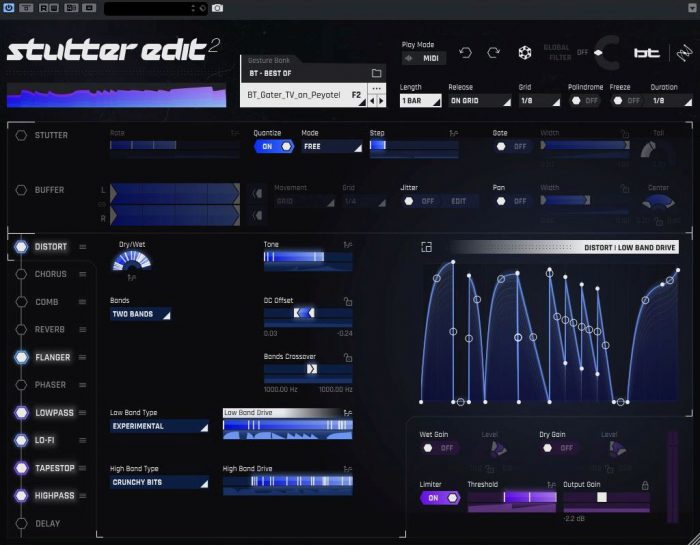This screenshot has width=700, height=545.
Task: Select the TAPESTOP module tab
Action: click(54, 468)
